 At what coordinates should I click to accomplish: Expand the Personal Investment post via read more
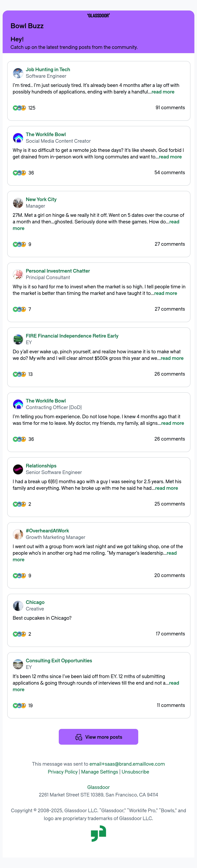click(166, 293)
